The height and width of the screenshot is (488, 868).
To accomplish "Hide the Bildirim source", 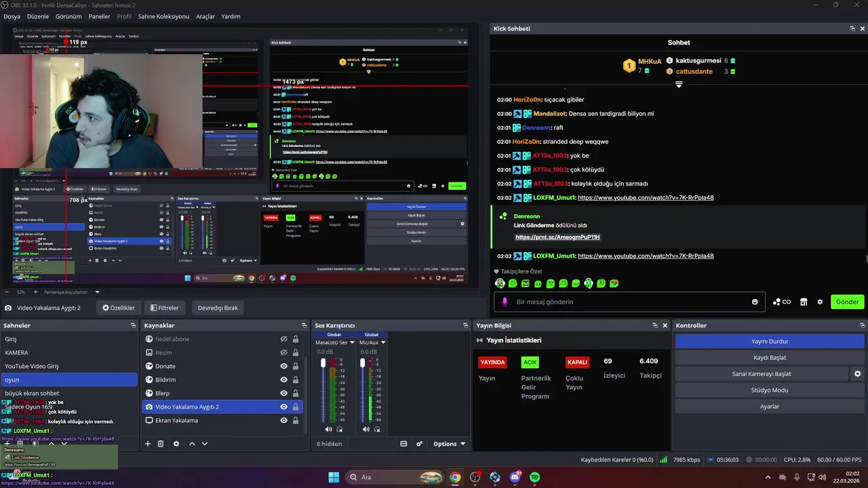I will (x=284, y=380).
